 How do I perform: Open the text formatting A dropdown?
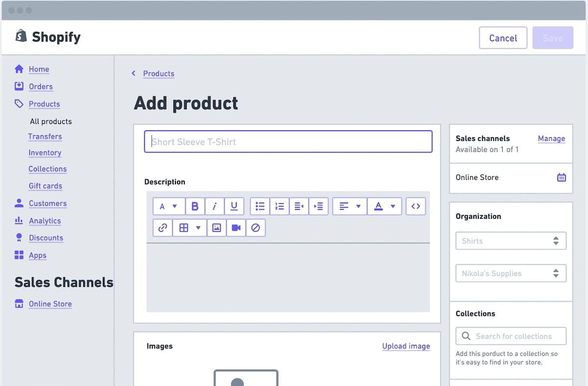[x=169, y=206]
